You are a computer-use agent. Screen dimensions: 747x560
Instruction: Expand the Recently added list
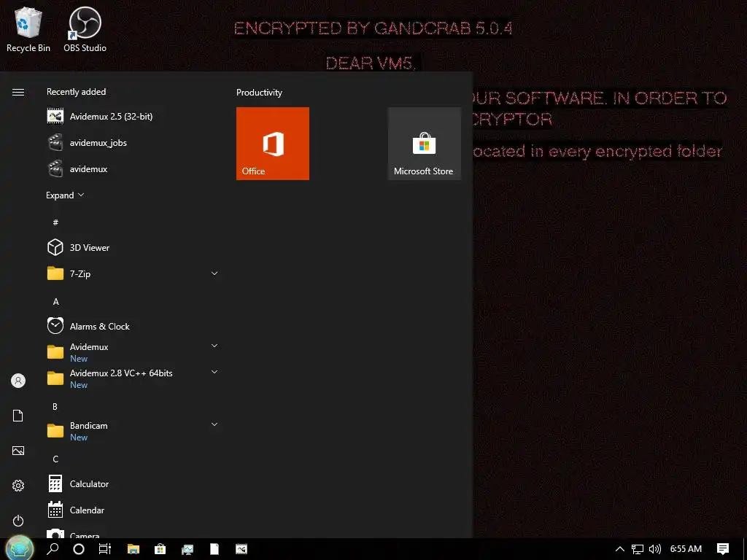(65, 195)
